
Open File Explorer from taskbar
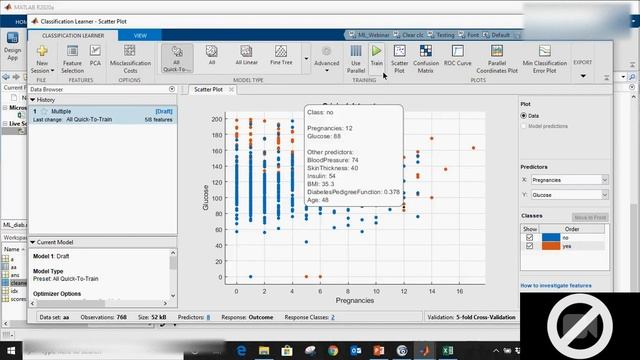[x=264, y=351]
